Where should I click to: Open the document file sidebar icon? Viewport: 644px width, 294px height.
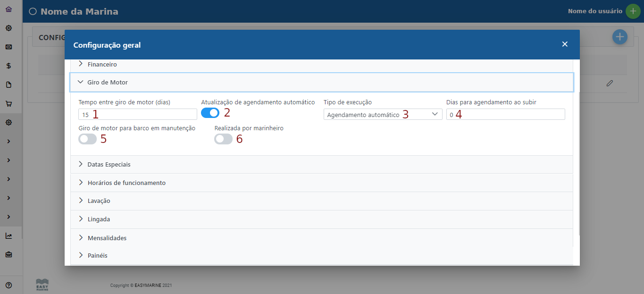[x=8, y=84]
